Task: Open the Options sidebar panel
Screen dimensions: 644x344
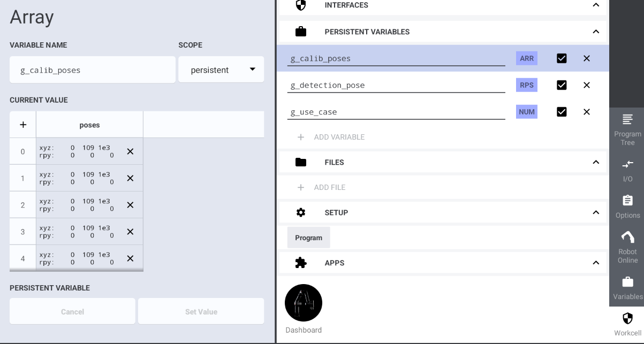Action: [x=627, y=207]
